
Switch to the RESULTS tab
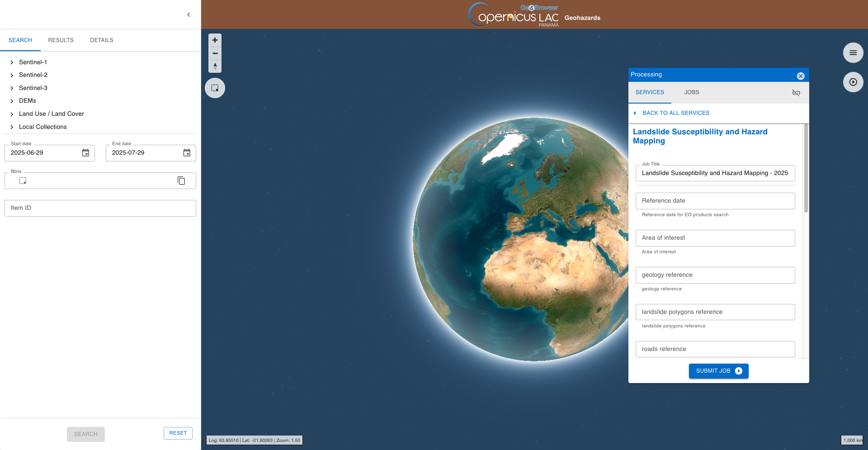point(61,40)
